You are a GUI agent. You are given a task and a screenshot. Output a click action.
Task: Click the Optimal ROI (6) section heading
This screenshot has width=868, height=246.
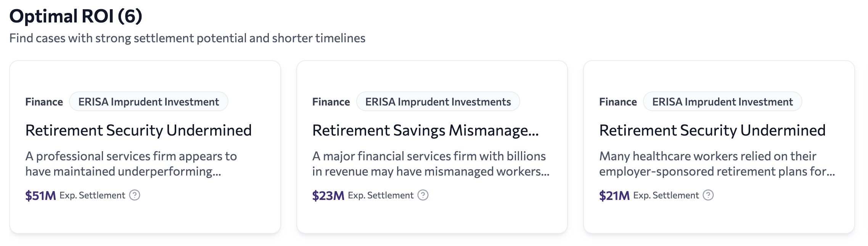[76, 16]
